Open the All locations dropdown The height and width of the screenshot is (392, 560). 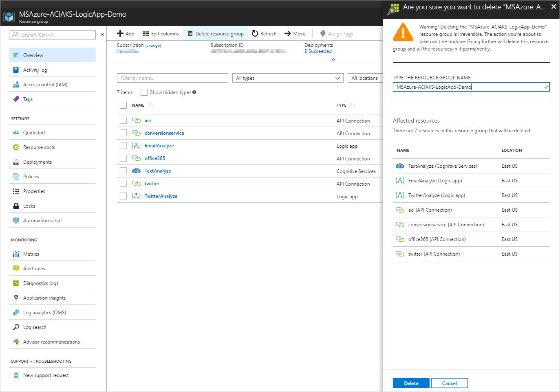tap(365, 78)
